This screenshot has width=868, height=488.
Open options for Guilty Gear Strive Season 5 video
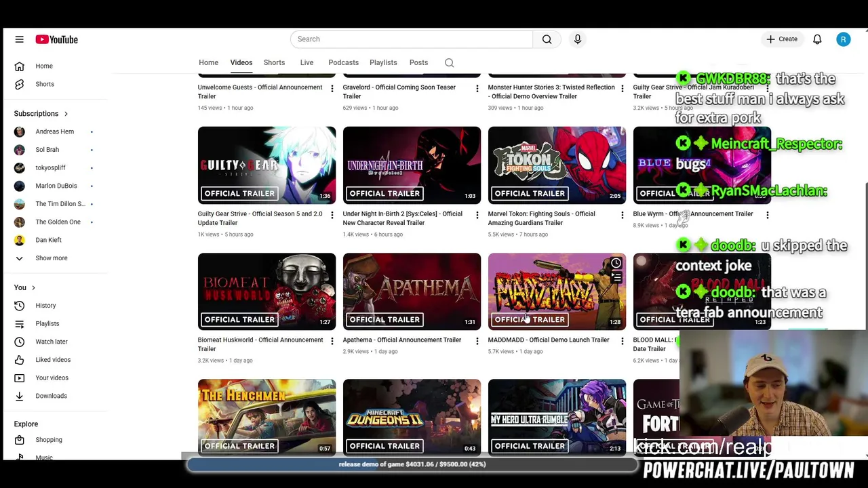click(332, 216)
